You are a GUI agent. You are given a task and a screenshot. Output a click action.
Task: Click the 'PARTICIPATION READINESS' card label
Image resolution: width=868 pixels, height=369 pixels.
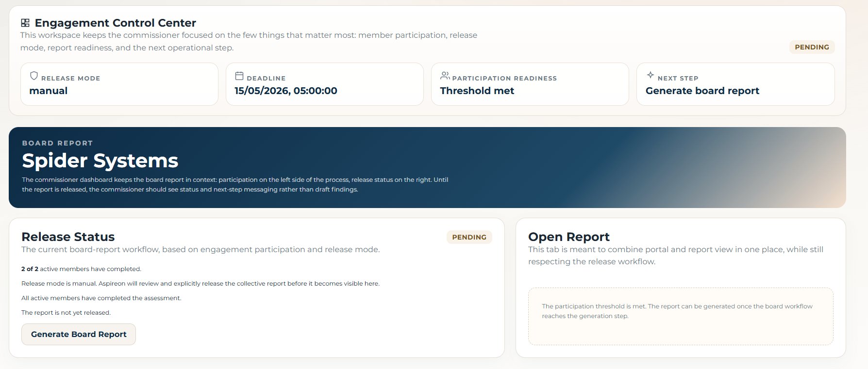click(504, 78)
